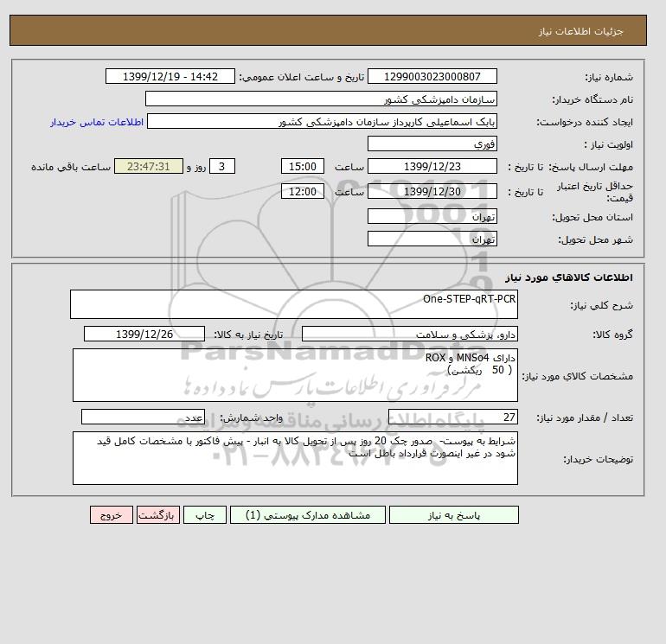Image resolution: width=666 pixels, height=644 pixels.
Task: Click the حداقل تاریخ اعتبار قیمت label
Action: [595, 192]
